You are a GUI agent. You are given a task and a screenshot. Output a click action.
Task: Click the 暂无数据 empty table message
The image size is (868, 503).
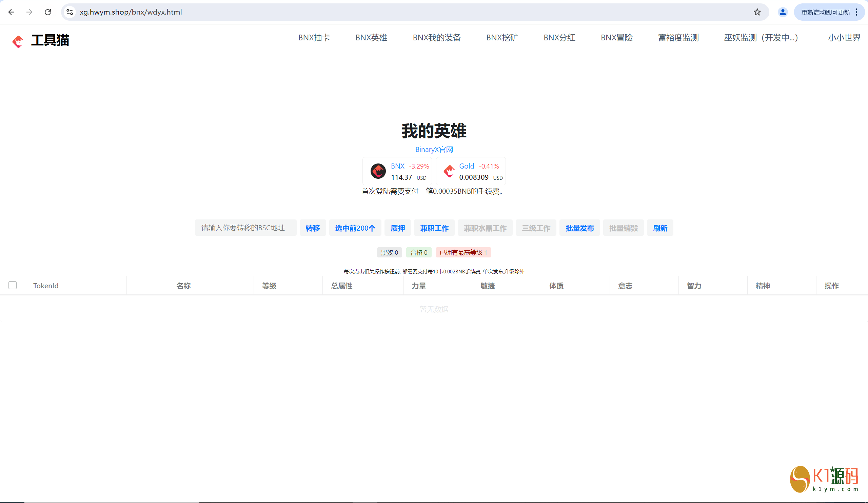click(x=434, y=309)
